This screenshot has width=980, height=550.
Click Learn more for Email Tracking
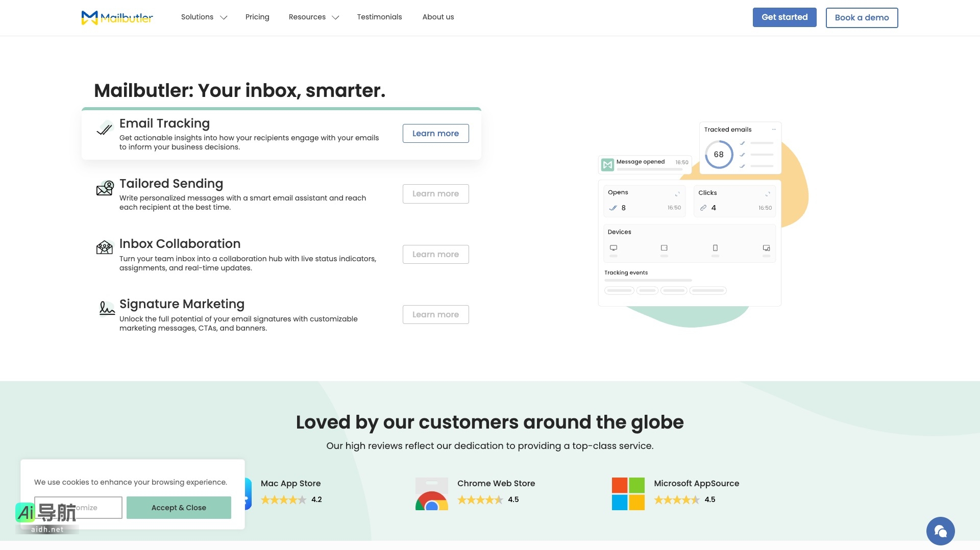click(x=435, y=133)
